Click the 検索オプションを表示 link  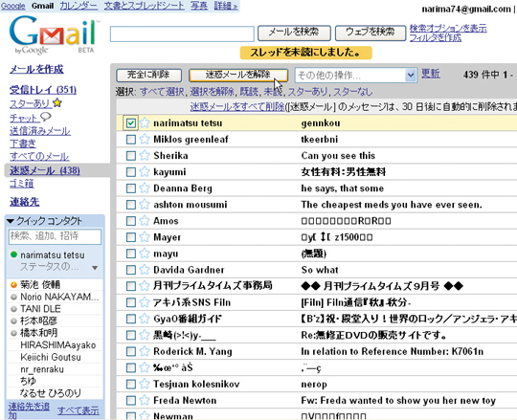click(448, 29)
